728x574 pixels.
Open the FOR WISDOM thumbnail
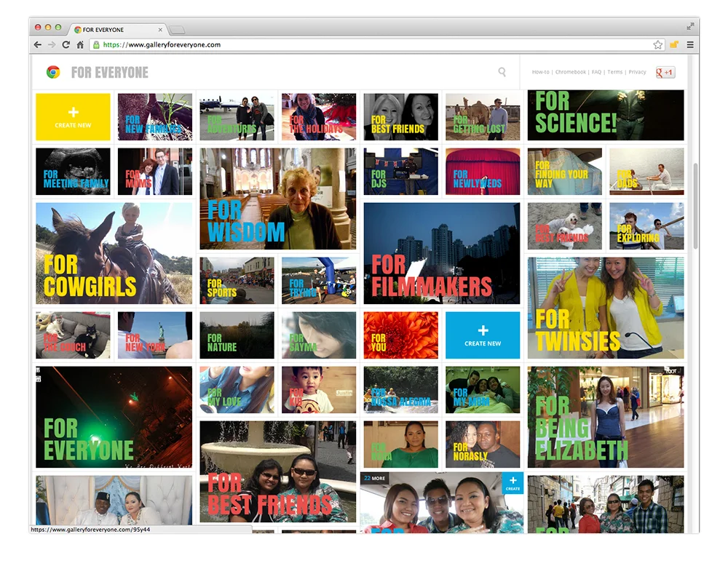[278, 199]
